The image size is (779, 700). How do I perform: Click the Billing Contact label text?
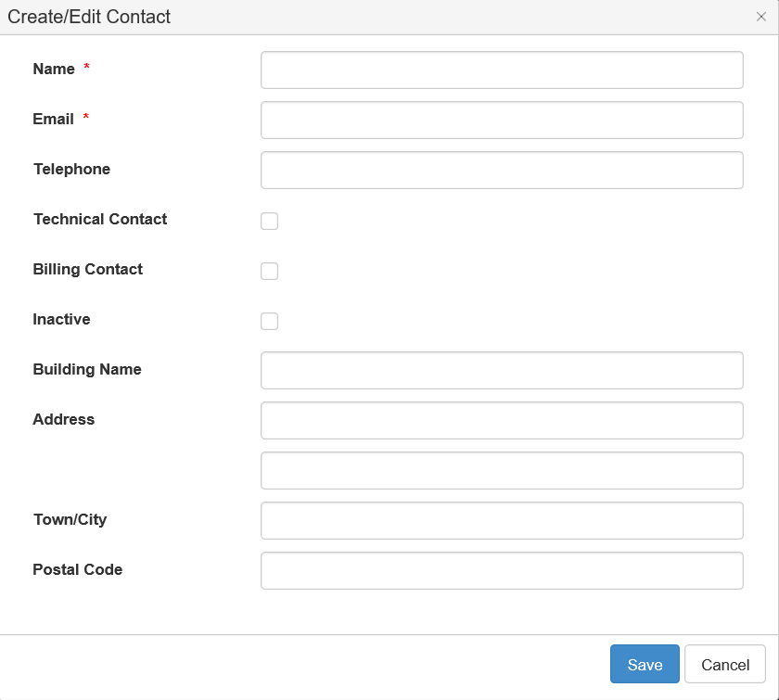pos(87,269)
